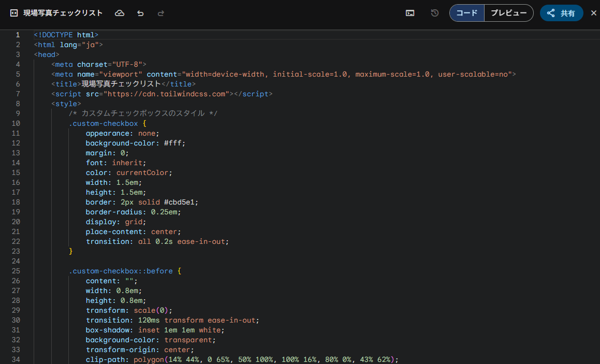Click the #fff background-color value
600x364 pixels.
174,143
